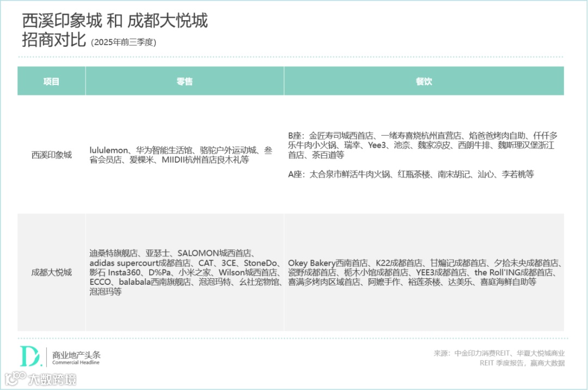This screenshot has width=588, height=390.
Task: Select the 西溪印象城 row label cell
Action: click(51, 155)
